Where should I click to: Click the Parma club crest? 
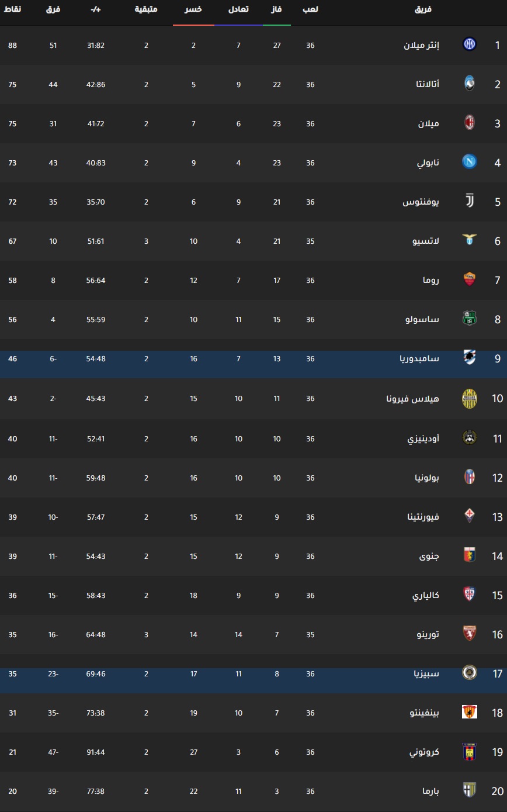(470, 790)
